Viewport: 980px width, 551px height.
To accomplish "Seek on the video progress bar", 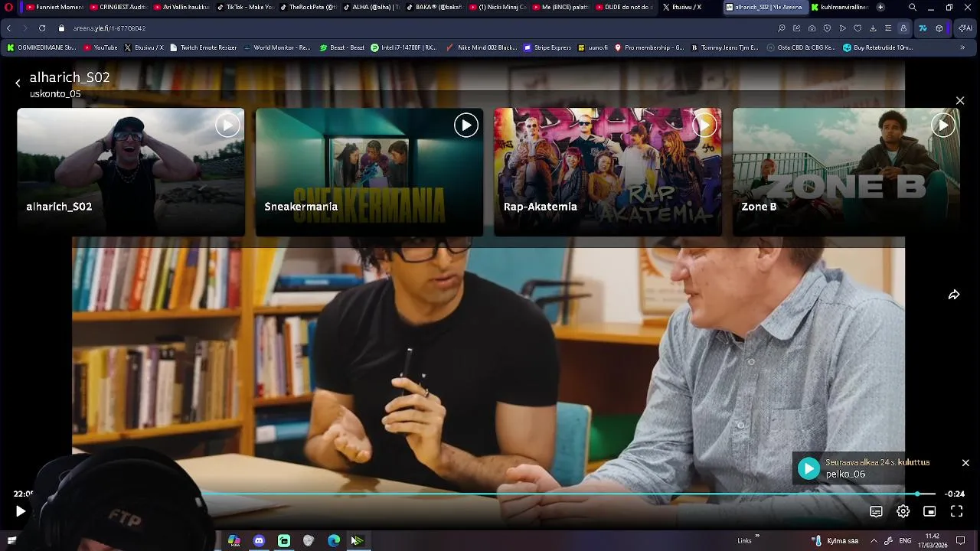I will click(x=488, y=494).
